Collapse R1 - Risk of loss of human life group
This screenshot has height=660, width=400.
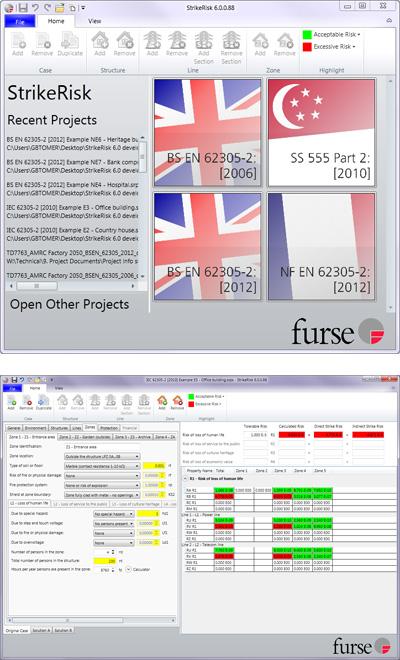186,479
